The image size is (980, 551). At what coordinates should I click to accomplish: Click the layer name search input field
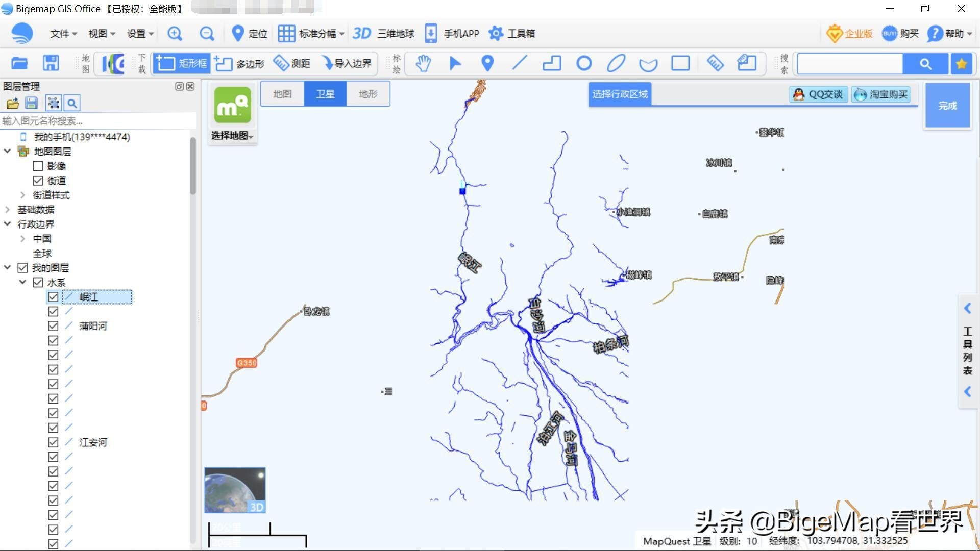[x=97, y=121]
